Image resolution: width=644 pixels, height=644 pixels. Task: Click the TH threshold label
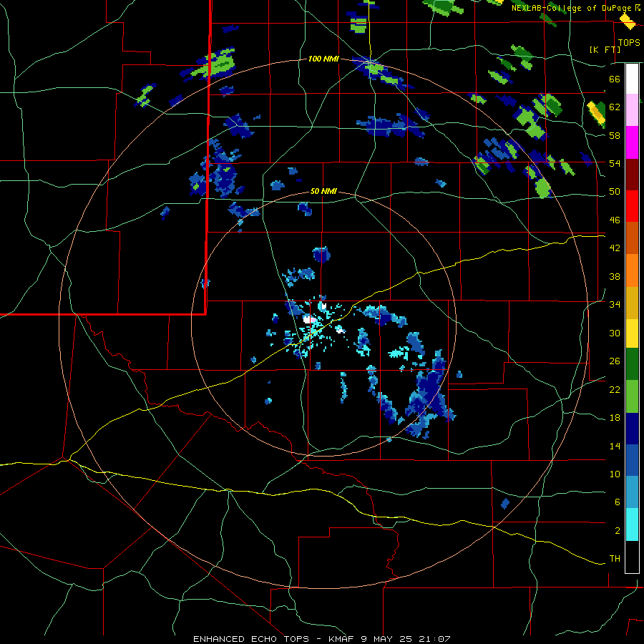click(x=615, y=559)
